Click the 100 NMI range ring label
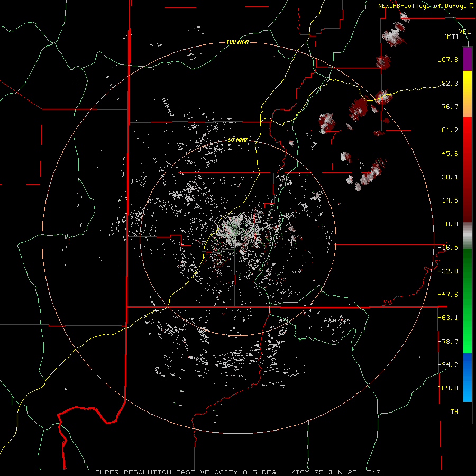This screenshot has width=476, height=476. tap(237, 42)
